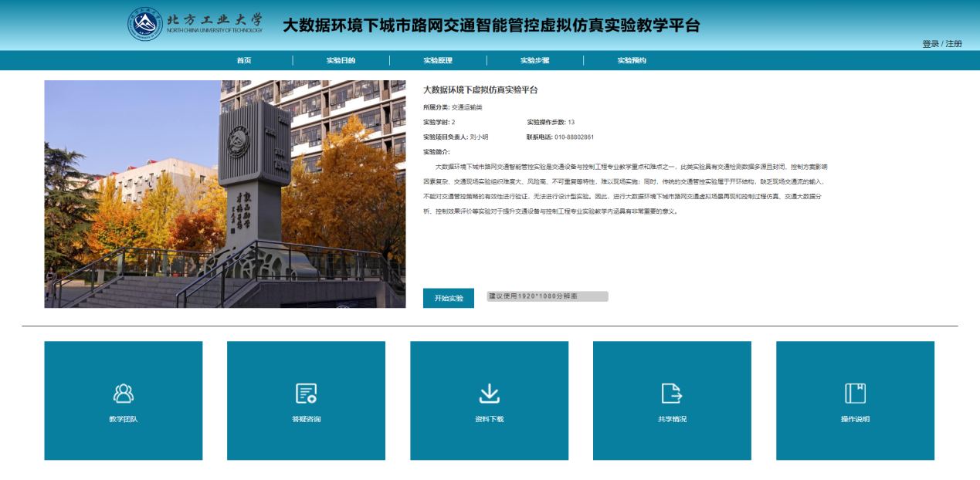980x480 pixels.
Task: Click the contact phone number 010-88802861
Action: coord(574,137)
